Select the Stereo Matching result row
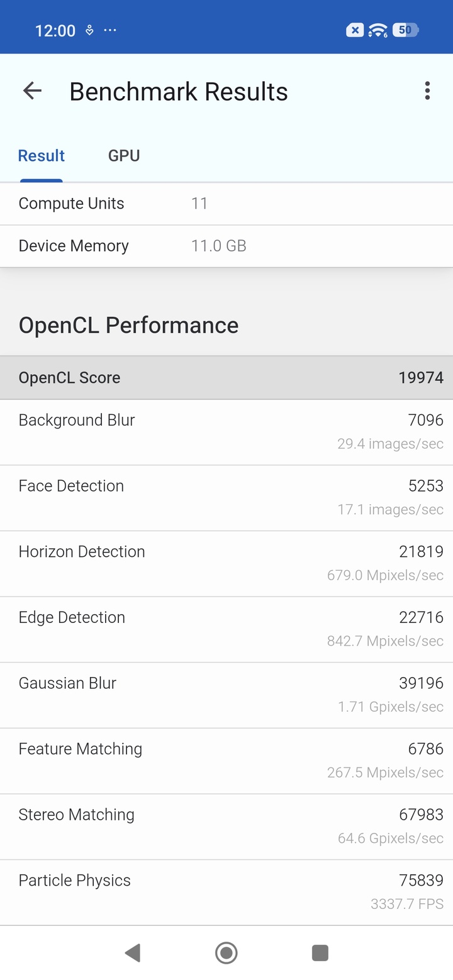 pos(226,827)
